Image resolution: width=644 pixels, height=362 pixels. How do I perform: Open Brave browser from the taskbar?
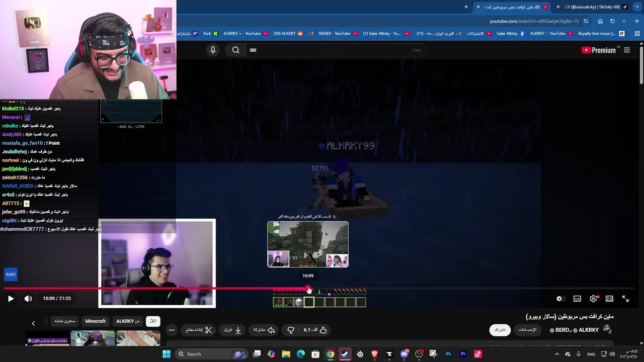374,354
